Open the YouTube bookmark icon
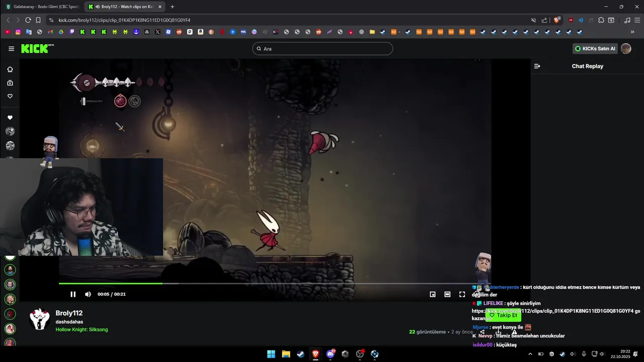The width and height of the screenshot is (644, 362). pyautogui.click(x=7, y=32)
